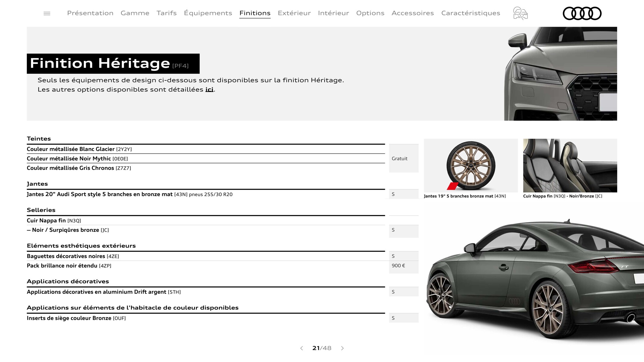Viewport: 644px width, 362px height.
Task: Go to next page arrow
Action: [x=342, y=348]
